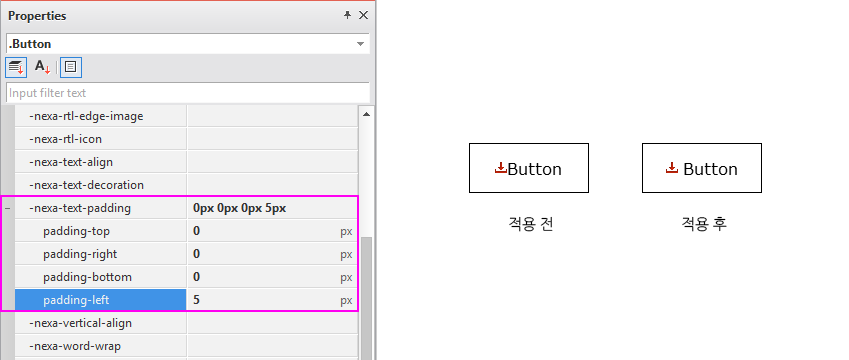Click the 적용 전 caption
Viewport: 849px width, 360px height.
(531, 224)
